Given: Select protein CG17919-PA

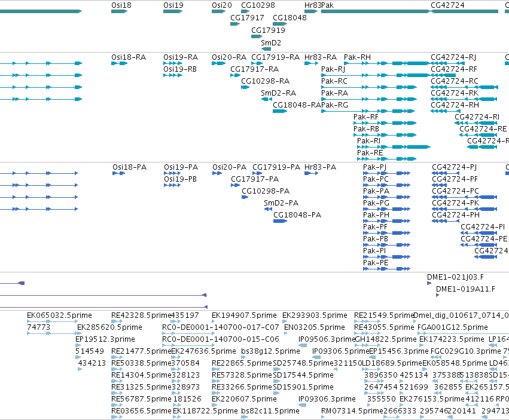Looking at the screenshot, I should click(x=257, y=173).
